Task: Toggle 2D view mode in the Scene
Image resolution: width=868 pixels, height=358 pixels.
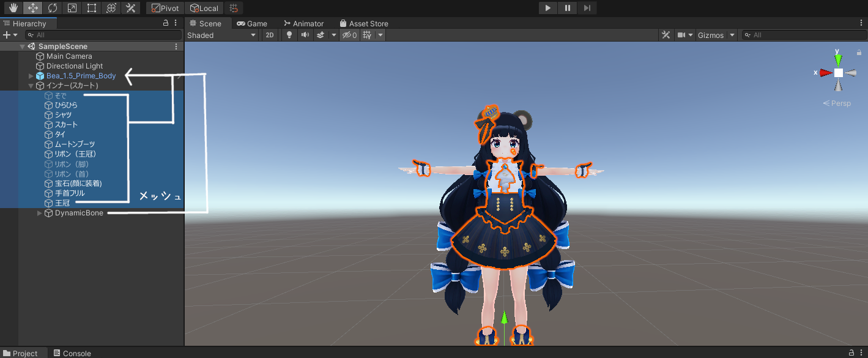Action: 269,35
